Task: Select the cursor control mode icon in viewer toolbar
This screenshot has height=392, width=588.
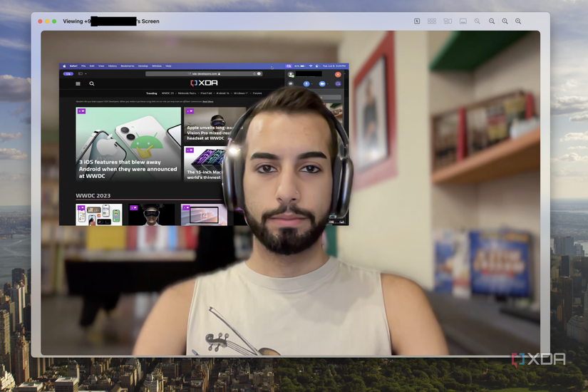Action: click(417, 21)
